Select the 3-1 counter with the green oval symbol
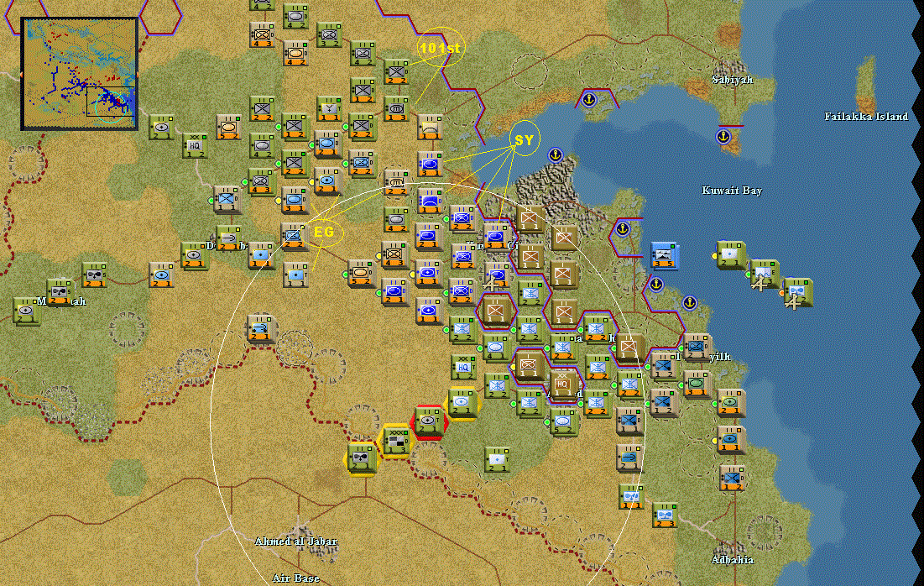The height and width of the screenshot is (586, 924). (x=697, y=384)
